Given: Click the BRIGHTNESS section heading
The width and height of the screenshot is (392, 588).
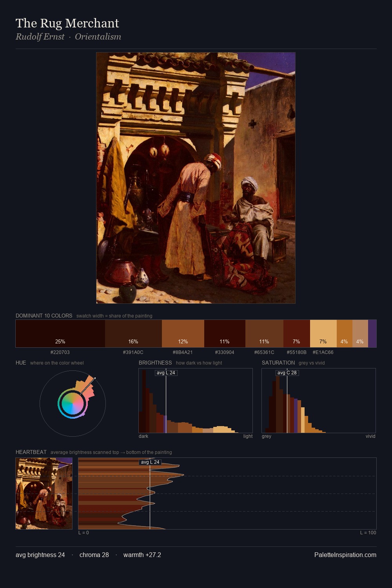Looking at the screenshot, I should pos(155,363).
